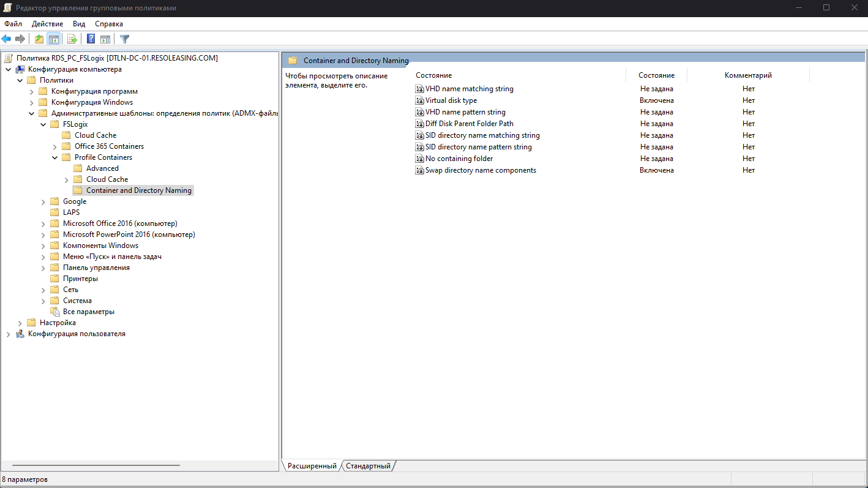Switch to the Расширенный tab
The height and width of the screenshot is (488, 868).
tap(311, 465)
